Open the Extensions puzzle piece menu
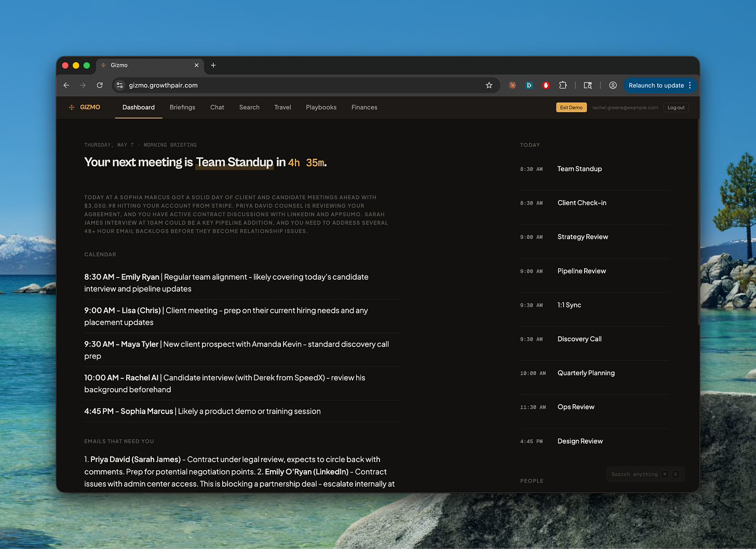 pyautogui.click(x=563, y=85)
